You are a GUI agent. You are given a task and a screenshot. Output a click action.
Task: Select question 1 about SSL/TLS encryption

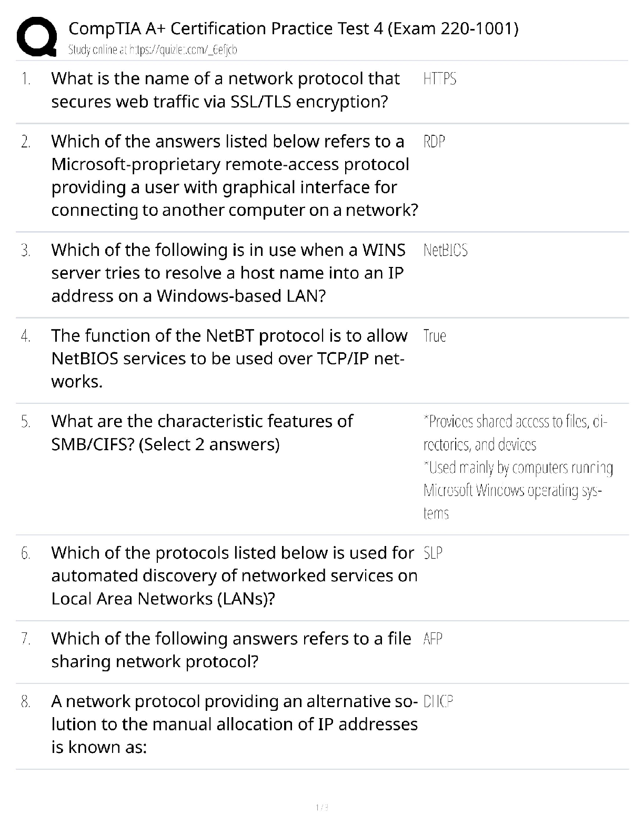coord(225,90)
